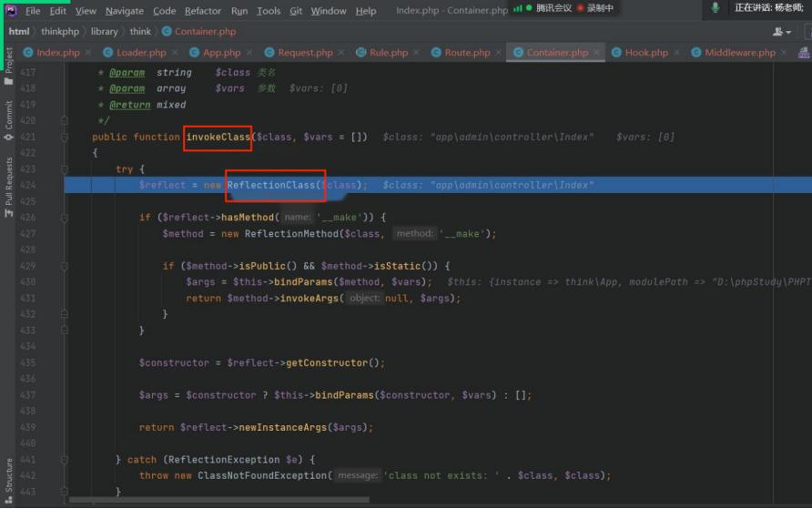Close the Middleware.php tab

pyautogui.click(x=784, y=52)
